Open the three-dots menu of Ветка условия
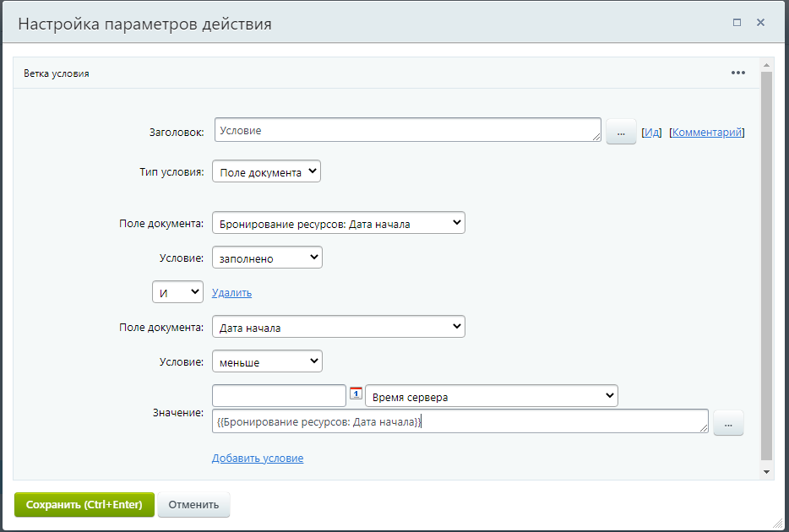 tap(737, 73)
